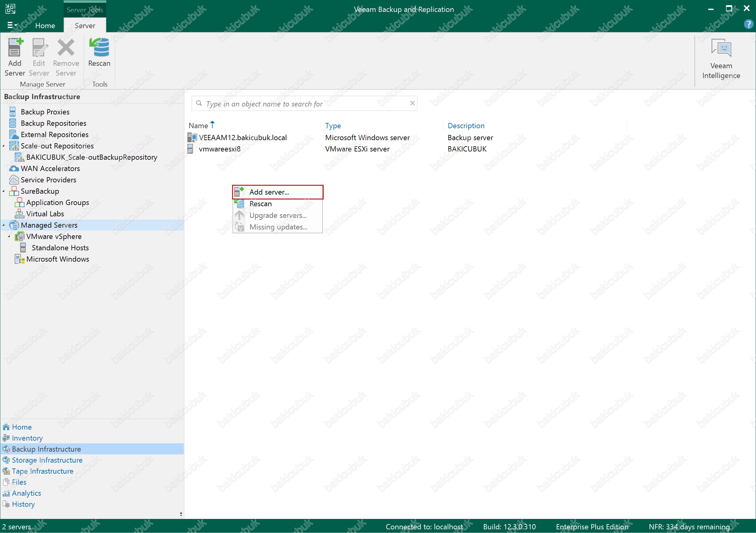The image size is (756, 533).
Task: Open the Analytics navigation view
Action: tap(26, 493)
